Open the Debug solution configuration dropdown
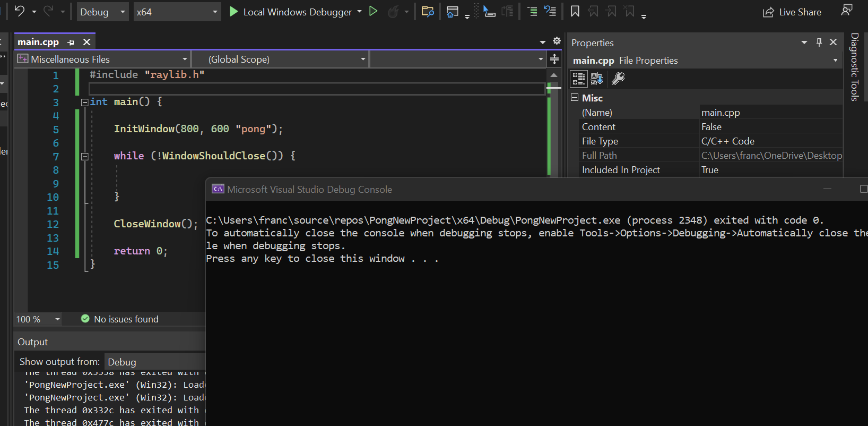The height and width of the screenshot is (426, 868). [103, 12]
